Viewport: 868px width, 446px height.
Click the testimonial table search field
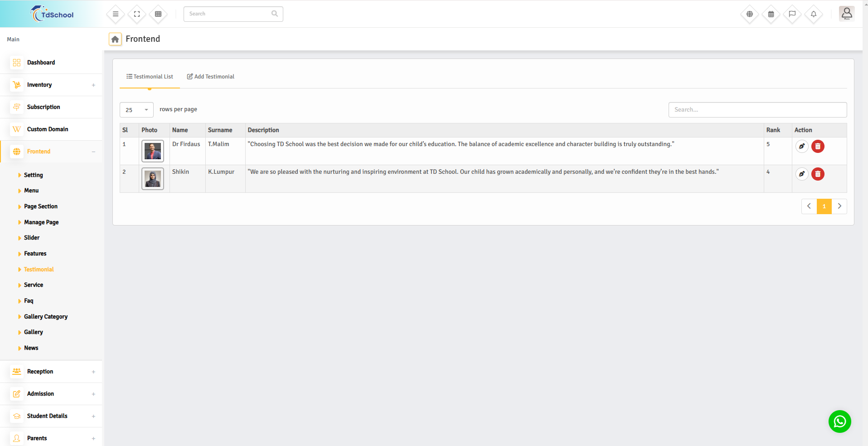coord(757,110)
